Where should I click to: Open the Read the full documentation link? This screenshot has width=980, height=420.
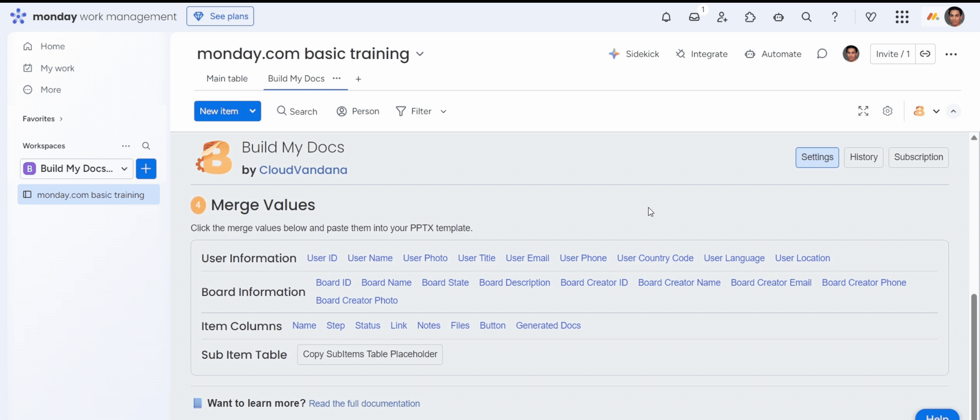364,404
